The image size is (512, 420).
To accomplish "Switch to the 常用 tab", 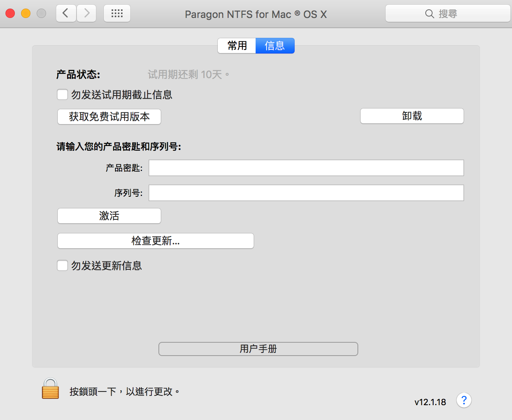I will pyautogui.click(x=237, y=46).
